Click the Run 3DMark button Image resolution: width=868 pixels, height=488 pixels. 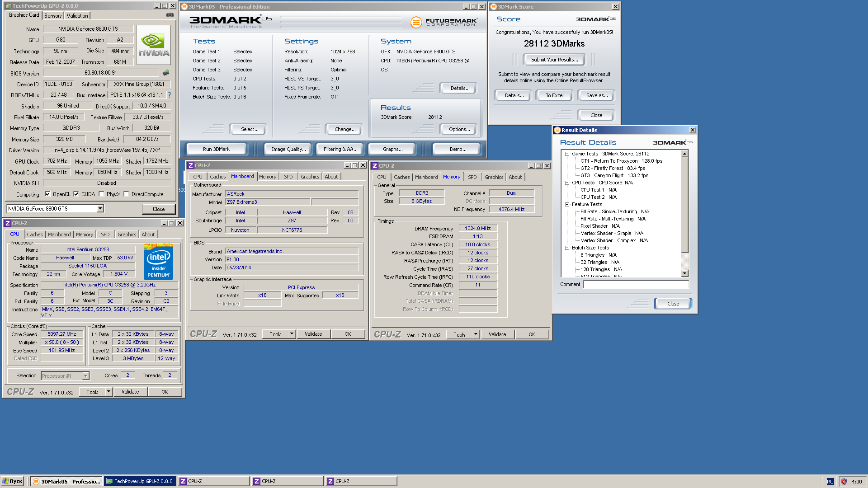[x=216, y=149]
